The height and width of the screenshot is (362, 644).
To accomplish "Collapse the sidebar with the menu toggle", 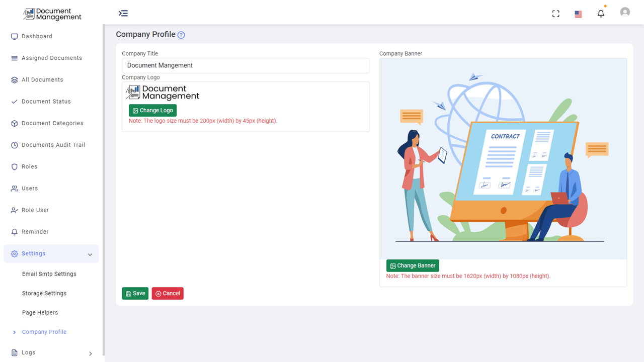I will click(x=123, y=13).
